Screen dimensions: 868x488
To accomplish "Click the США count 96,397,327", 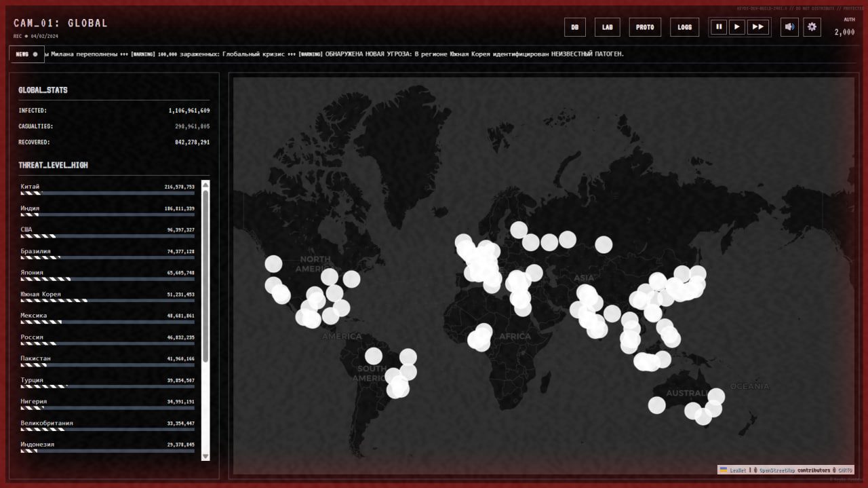I will click(x=181, y=229).
